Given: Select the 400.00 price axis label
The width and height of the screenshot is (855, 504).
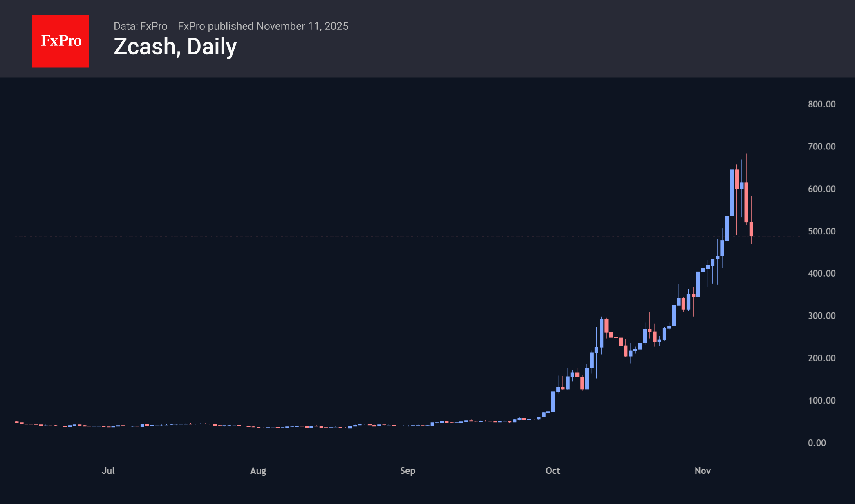Looking at the screenshot, I should pos(821,274).
